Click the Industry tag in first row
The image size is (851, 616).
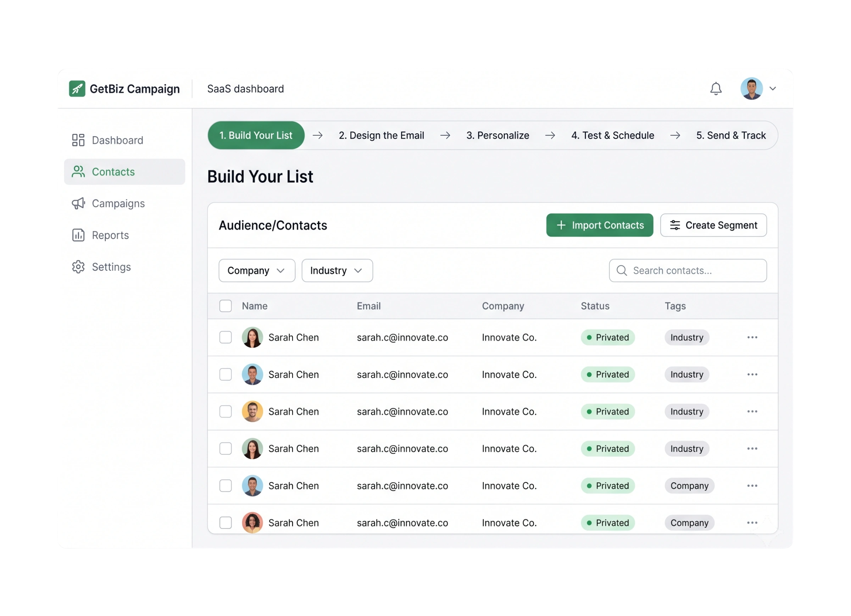(x=687, y=338)
